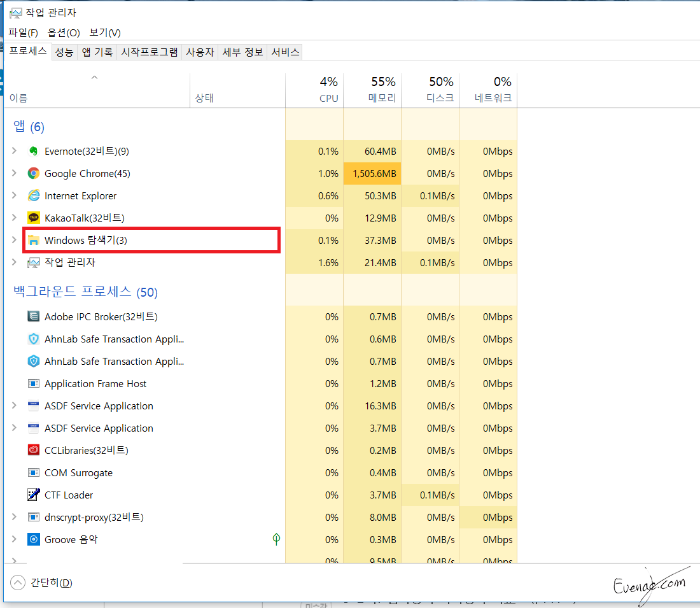Switch to the 사용자 tab
This screenshot has width=700, height=608.
(200, 52)
